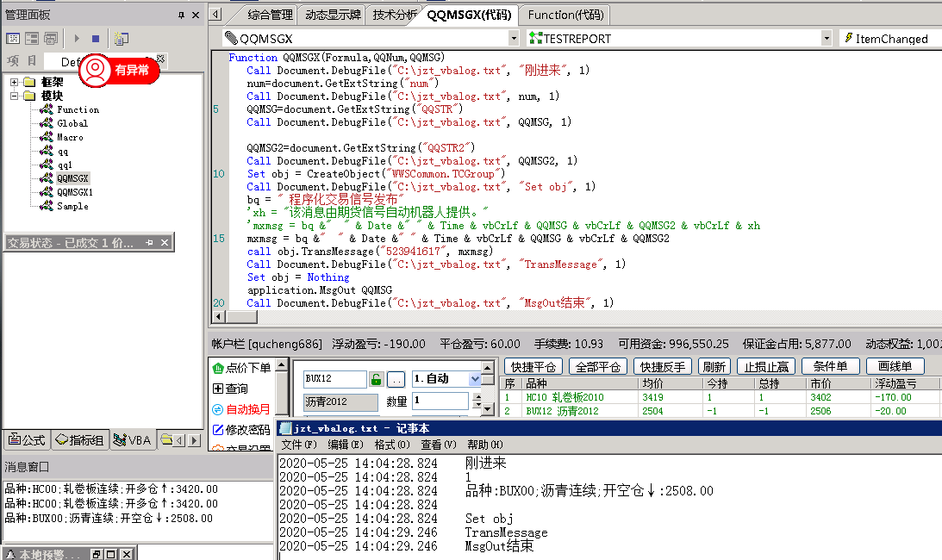
Task: Click the red 有异常 alert badge
Action: (x=119, y=71)
